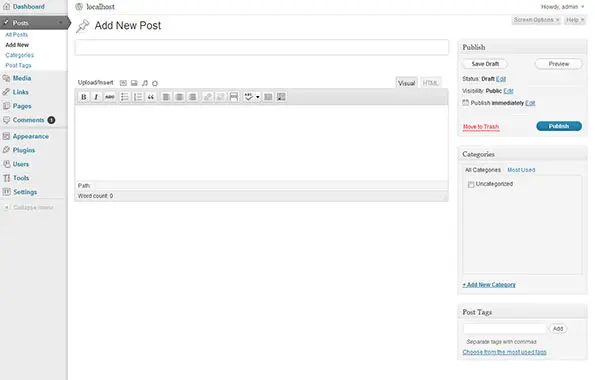Viewport: 595px width, 380px height.
Task: Open All Posts submenu item
Action: [16, 35]
